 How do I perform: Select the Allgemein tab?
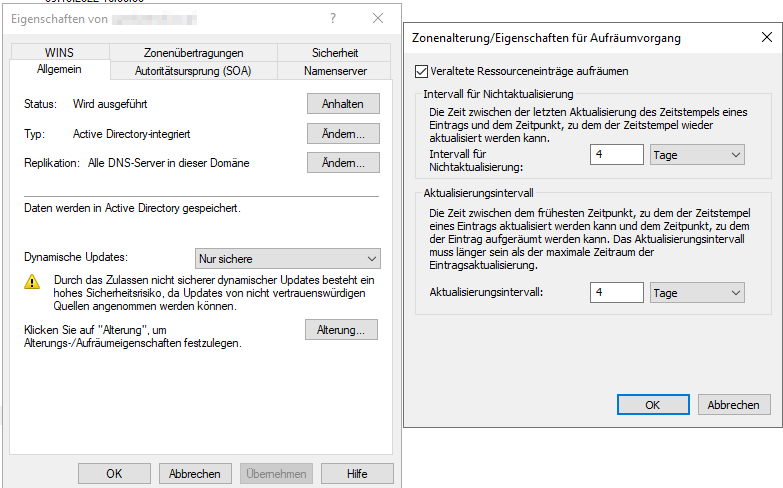[x=59, y=69]
